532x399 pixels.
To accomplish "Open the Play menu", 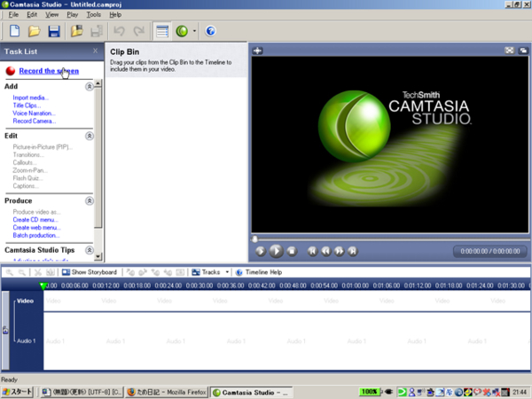I will coord(73,14).
